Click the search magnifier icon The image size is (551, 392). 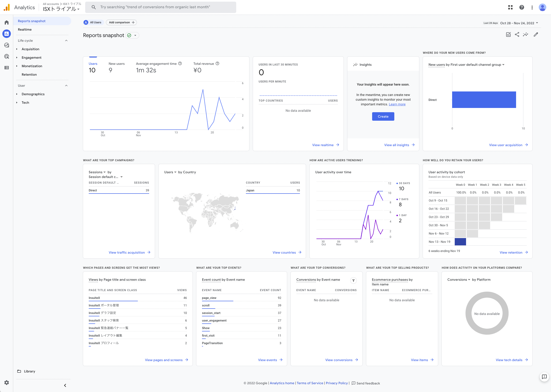[94, 7]
